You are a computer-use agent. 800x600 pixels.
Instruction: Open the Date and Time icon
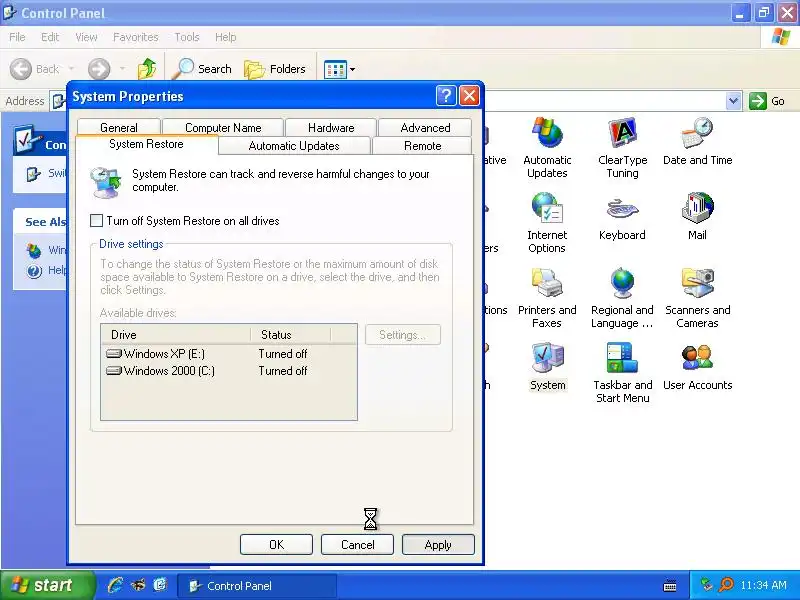697,141
